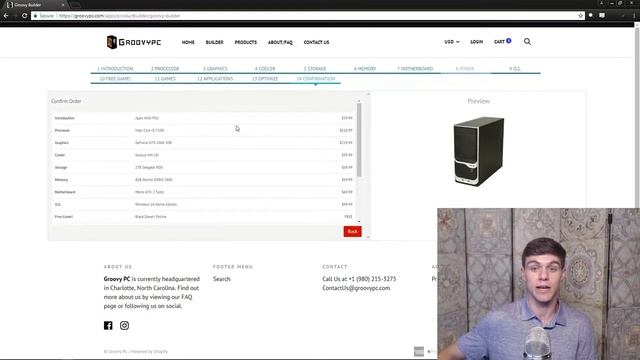Select the 14 Confirmation step tab
The width and height of the screenshot is (640, 360).
coord(316,78)
